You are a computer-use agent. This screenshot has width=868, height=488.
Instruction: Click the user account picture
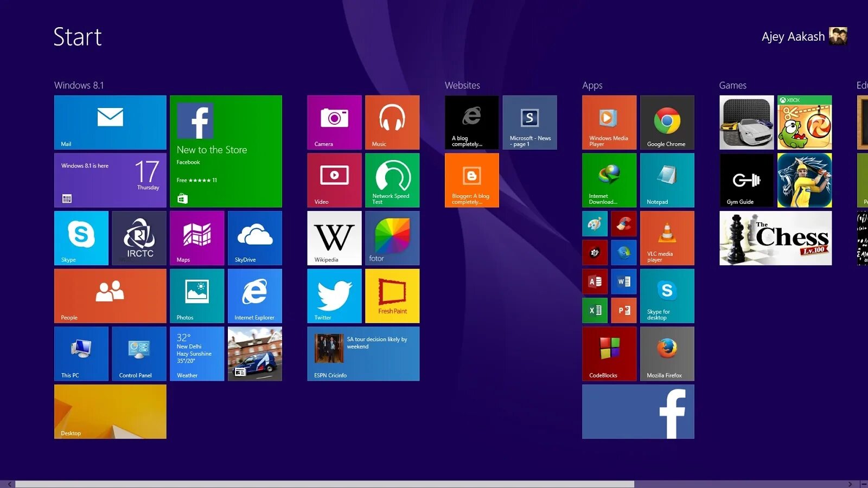(x=838, y=36)
